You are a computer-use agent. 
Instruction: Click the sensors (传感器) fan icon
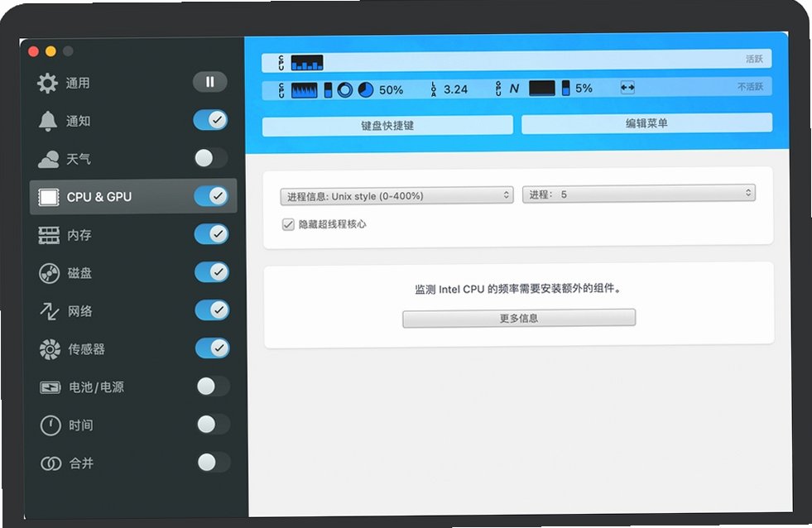click(x=50, y=349)
